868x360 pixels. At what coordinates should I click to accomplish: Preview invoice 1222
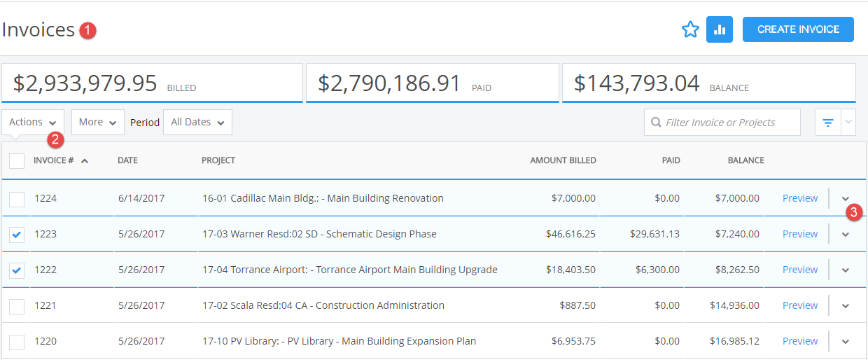pyautogui.click(x=800, y=270)
